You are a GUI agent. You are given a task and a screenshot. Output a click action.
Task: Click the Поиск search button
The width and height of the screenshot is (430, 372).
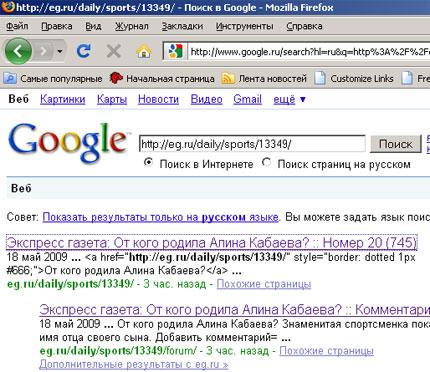click(x=396, y=144)
